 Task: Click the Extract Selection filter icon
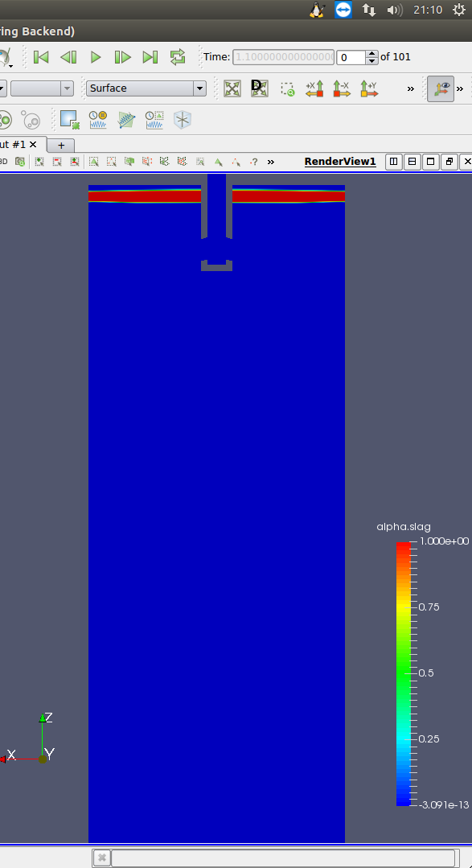(70, 120)
